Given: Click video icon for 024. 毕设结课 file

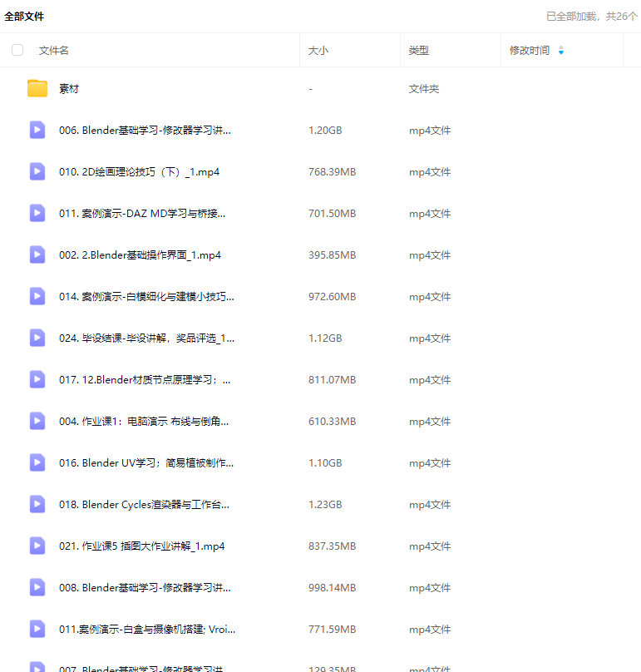Looking at the screenshot, I should [37, 338].
